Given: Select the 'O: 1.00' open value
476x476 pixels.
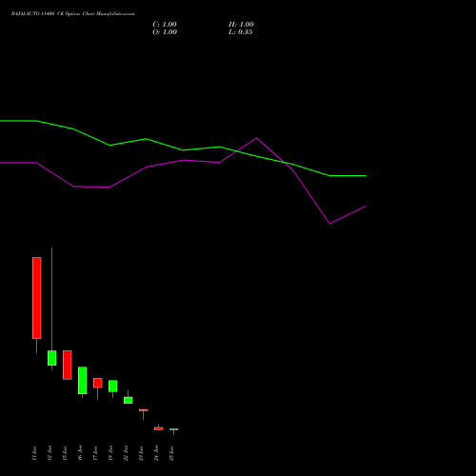Looking at the screenshot, I should (165, 32).
